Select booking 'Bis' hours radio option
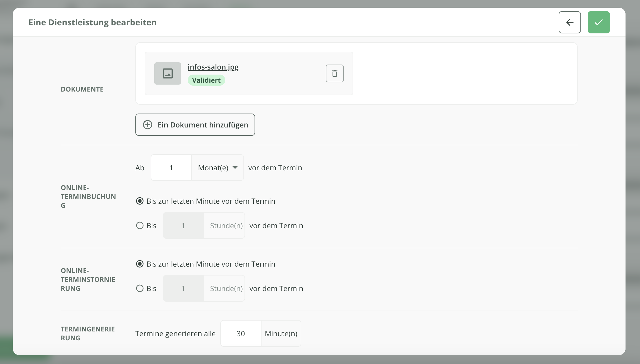This screenshot has width=640, height=364. pos(140,226)
